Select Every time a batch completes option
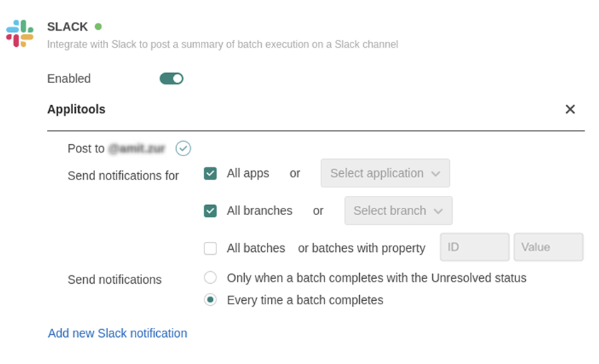The image size is (599, 364). pos(210,300)
